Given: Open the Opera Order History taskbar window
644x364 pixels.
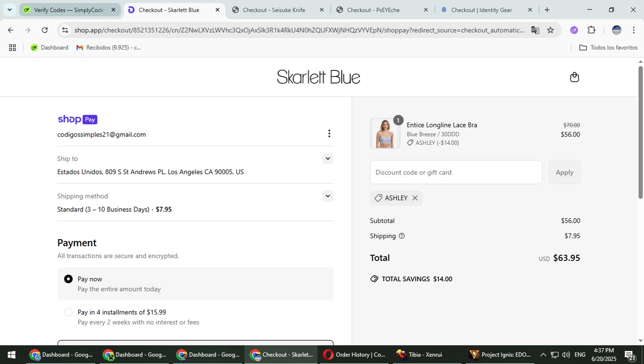Looking at the screenshot, I should [355, 355].
